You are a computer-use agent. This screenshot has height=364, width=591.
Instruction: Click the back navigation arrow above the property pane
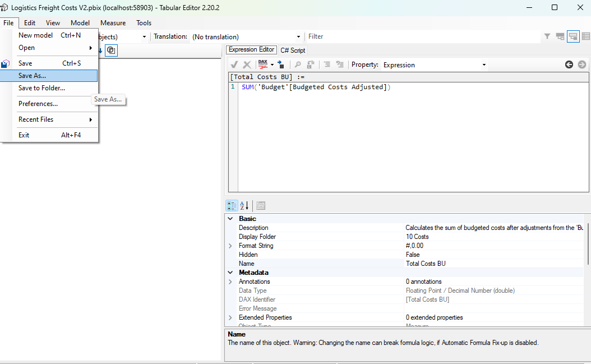(x=569, y=64)
